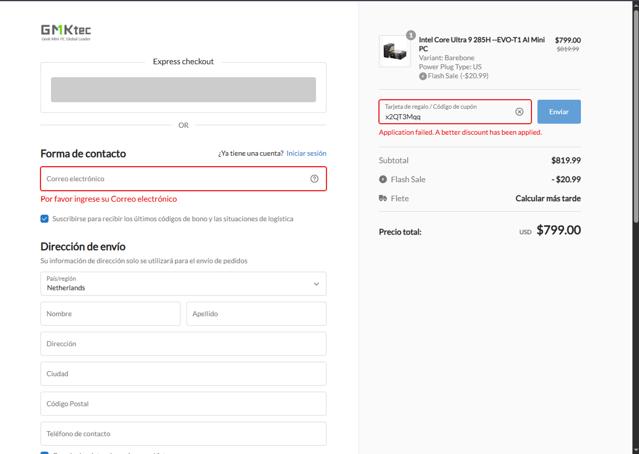639x454 pixels.
Task: Click the product quantity badge
Action: pos(411,35)
